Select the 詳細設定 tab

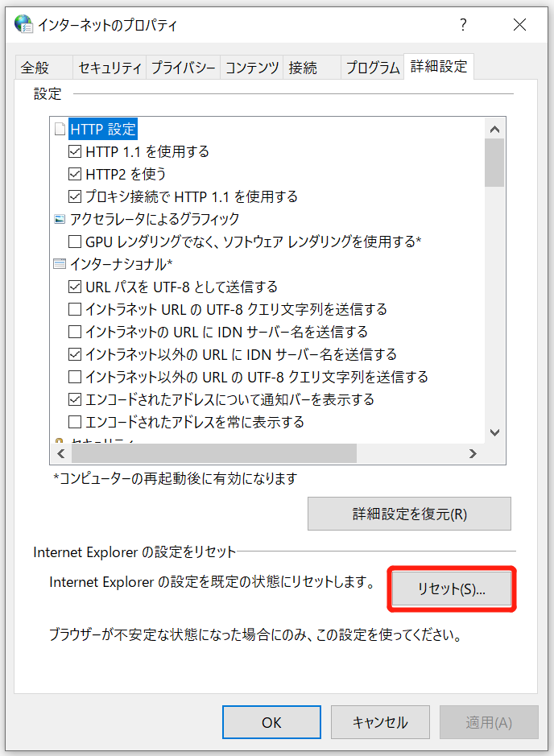[x=439, y=66]
